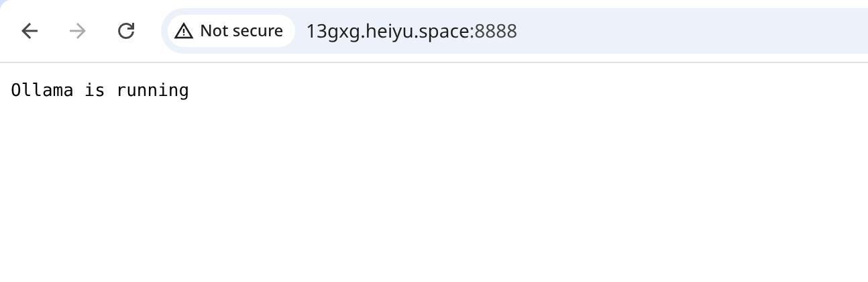Click the word "is" in the page text

[95, 90]
